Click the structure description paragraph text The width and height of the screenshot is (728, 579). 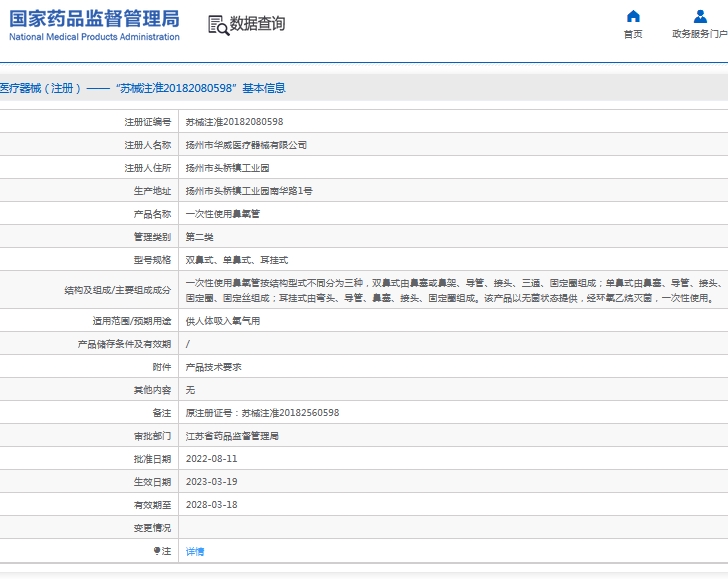(453, 290)
